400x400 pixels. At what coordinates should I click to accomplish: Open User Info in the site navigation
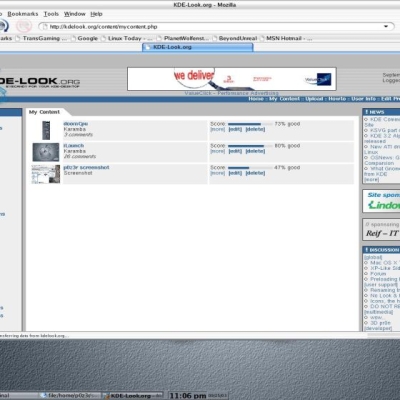363,99
